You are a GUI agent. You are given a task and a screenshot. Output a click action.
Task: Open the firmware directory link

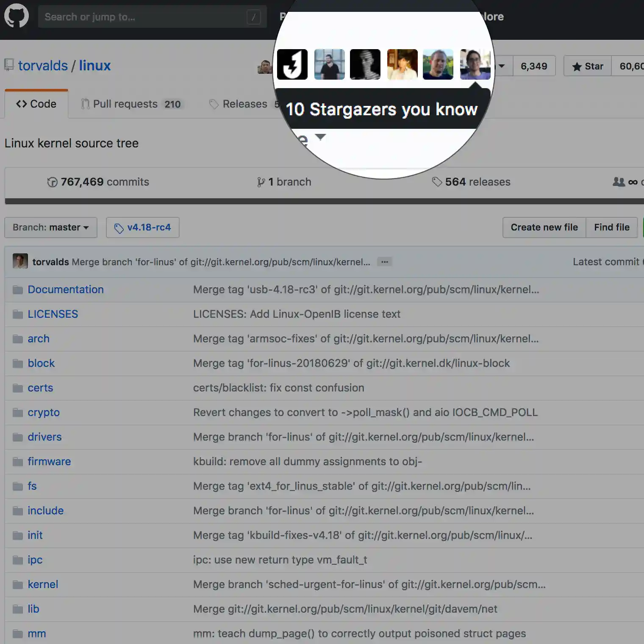coord(49,461)
